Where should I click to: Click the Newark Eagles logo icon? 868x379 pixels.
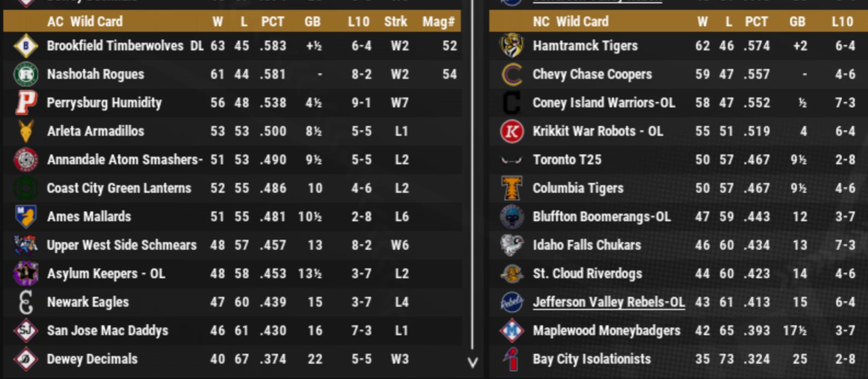click(26, 302)
